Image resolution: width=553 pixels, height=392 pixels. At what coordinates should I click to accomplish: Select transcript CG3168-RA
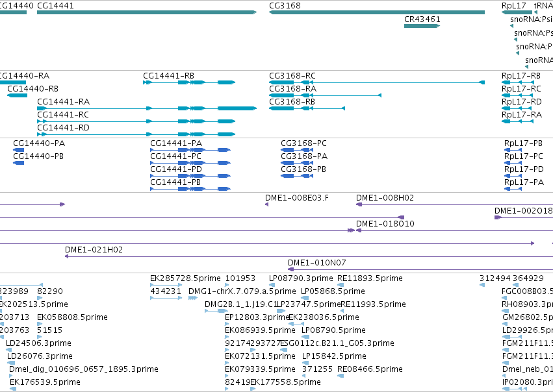tap(325, 95)
